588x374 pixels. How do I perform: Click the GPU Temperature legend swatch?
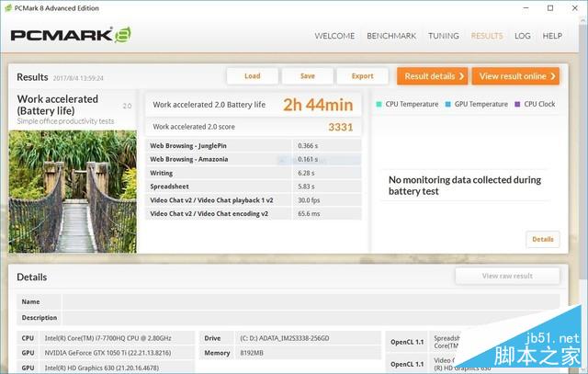click(447, 104)
